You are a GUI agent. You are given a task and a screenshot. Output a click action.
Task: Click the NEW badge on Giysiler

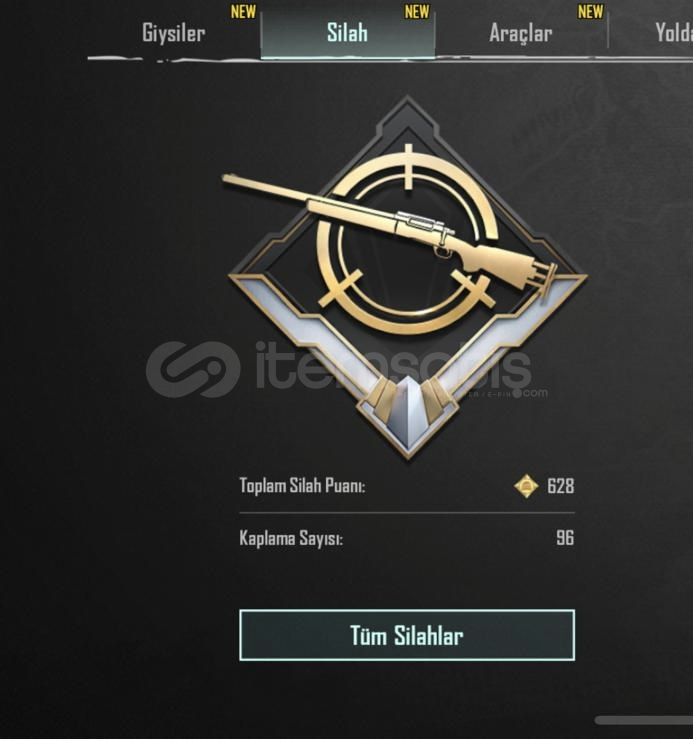pos(243,12)
